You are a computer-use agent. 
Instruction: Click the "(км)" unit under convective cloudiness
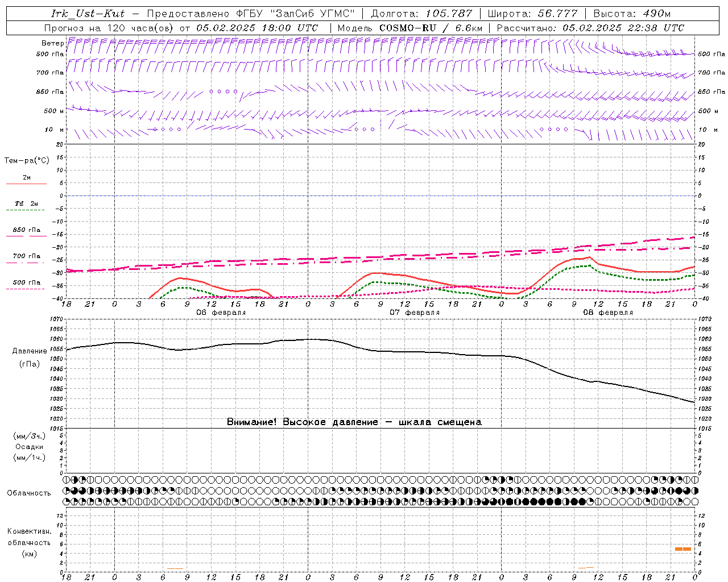click(x=30, y=554)
